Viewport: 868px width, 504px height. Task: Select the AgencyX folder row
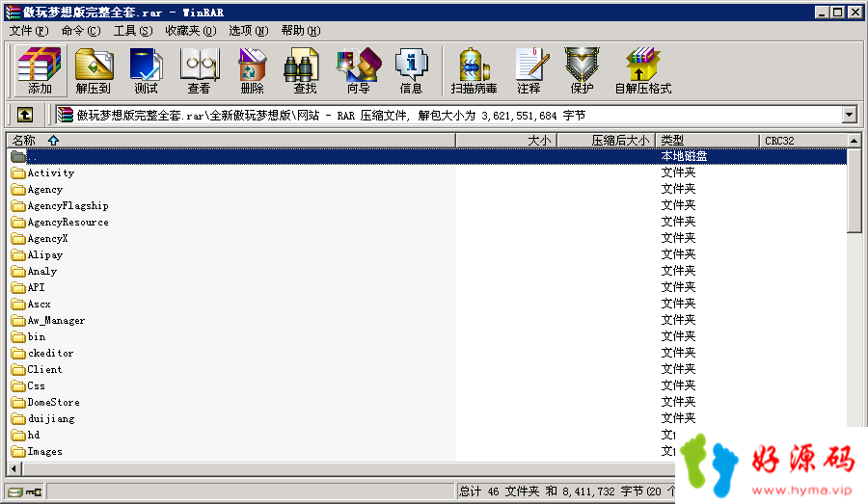coord(427,238)
